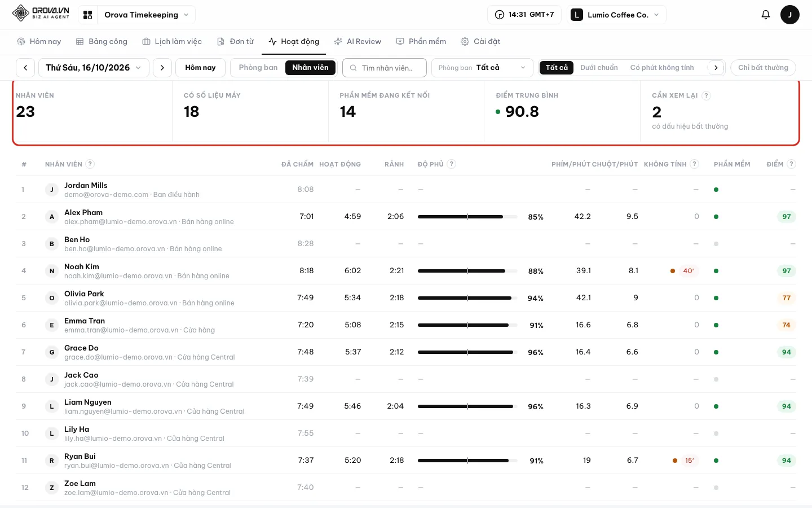The image size is (812, 508).
Task: Click the help icon beside Không tính header
Action: (695, 164)
